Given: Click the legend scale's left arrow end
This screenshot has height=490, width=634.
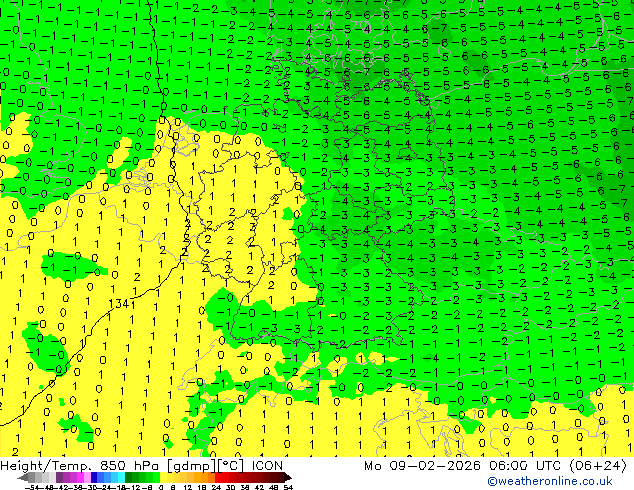Looking at the screenshot, I should [23, 477].
